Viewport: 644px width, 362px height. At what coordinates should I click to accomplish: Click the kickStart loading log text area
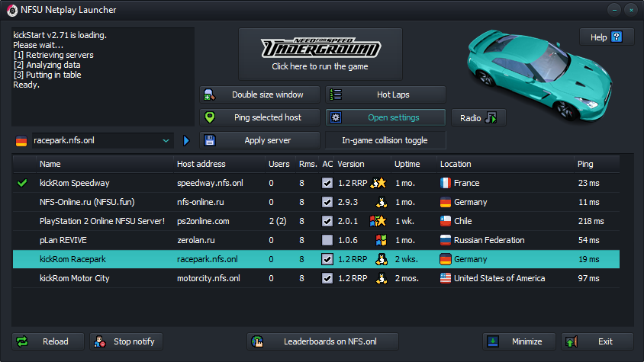pyautogui.click(x=103, y=77)
